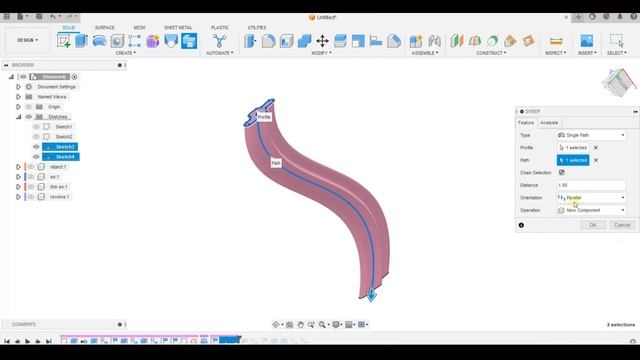
Task: Click timeline play button
Action: pyautogui.click(x=27, y=341)
